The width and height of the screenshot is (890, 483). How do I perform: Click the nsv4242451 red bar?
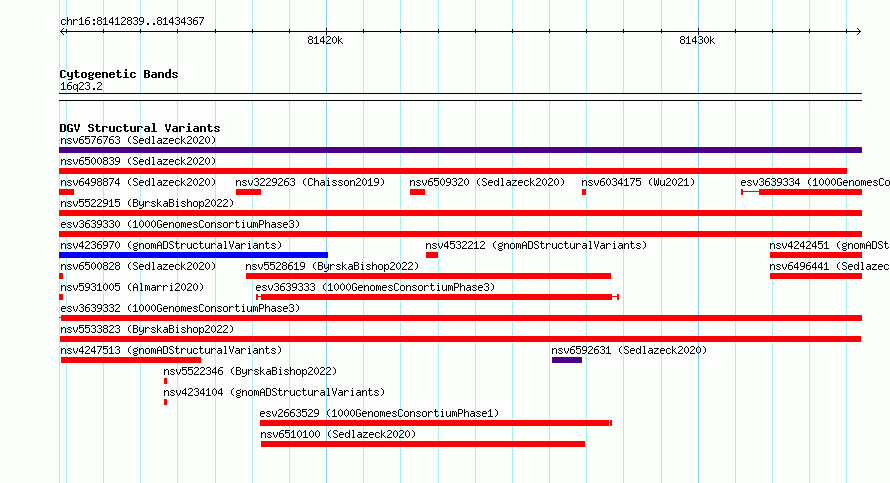point(816,255)
